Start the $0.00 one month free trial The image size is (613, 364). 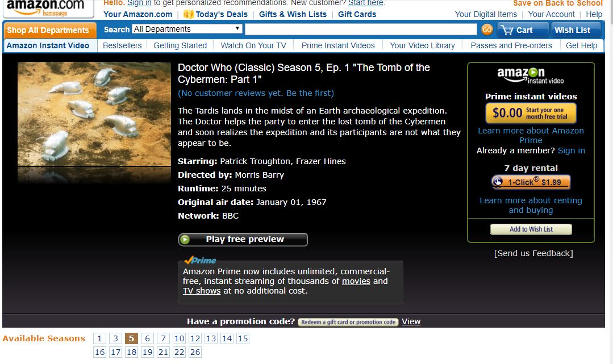click(x=531, y=113)
